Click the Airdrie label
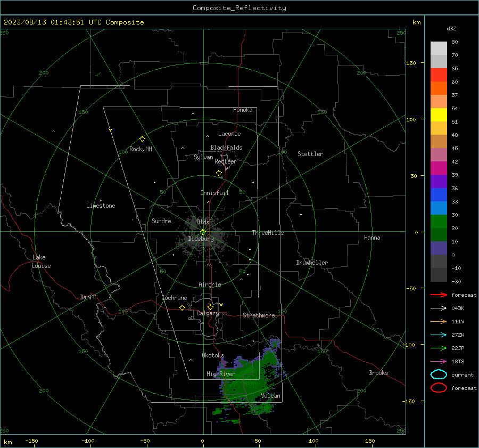Image resolution: width=479 pixels, height=448 pixels. 210,284
